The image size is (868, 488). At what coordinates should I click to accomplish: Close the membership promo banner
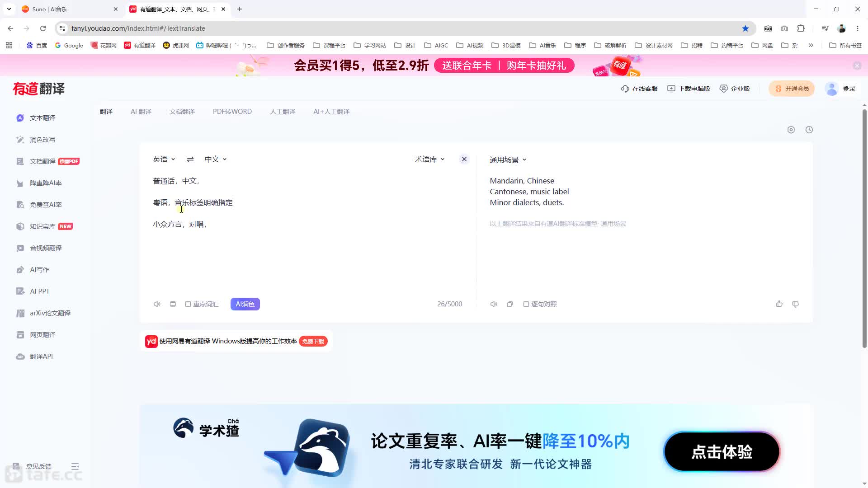[x=857, y=66]
